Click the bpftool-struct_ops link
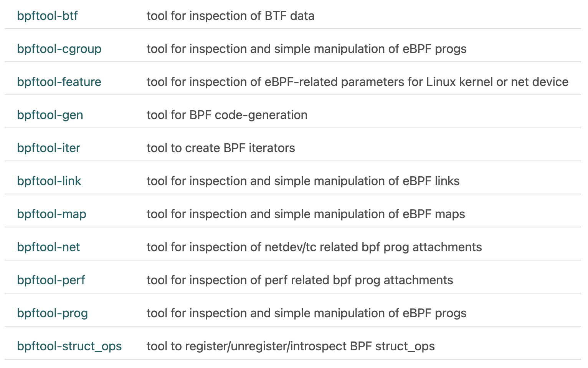 69,346
